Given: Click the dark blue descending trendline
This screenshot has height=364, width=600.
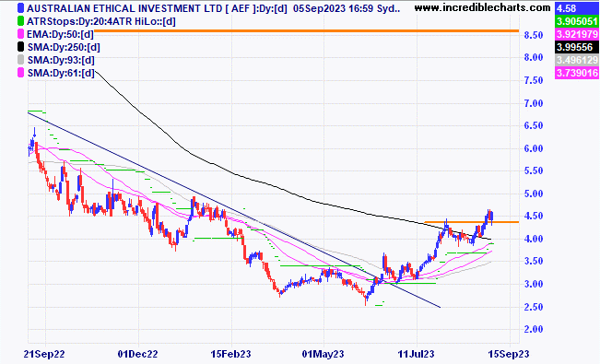Looking at the screenshot, I should (x=234, y=209).
